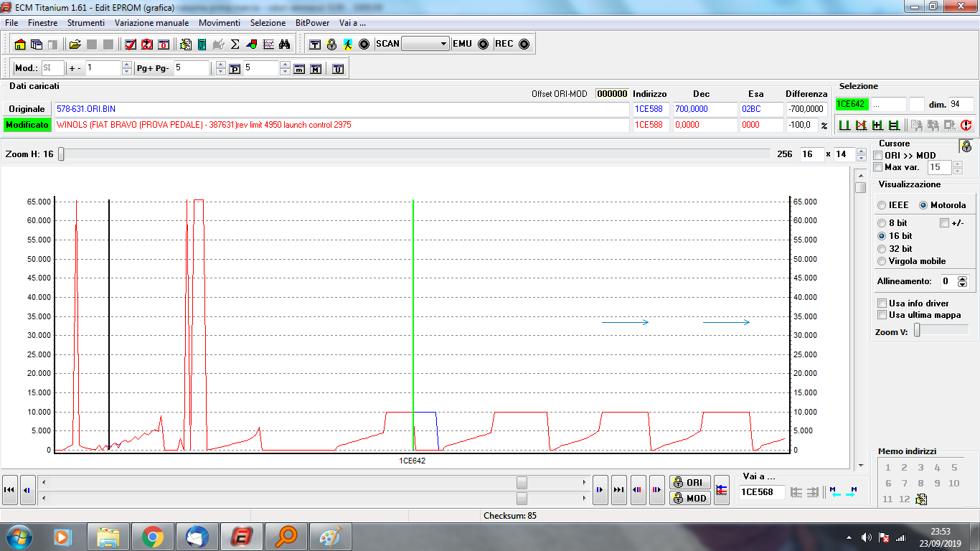Increase the Max var. stepper value

(957, 164)
